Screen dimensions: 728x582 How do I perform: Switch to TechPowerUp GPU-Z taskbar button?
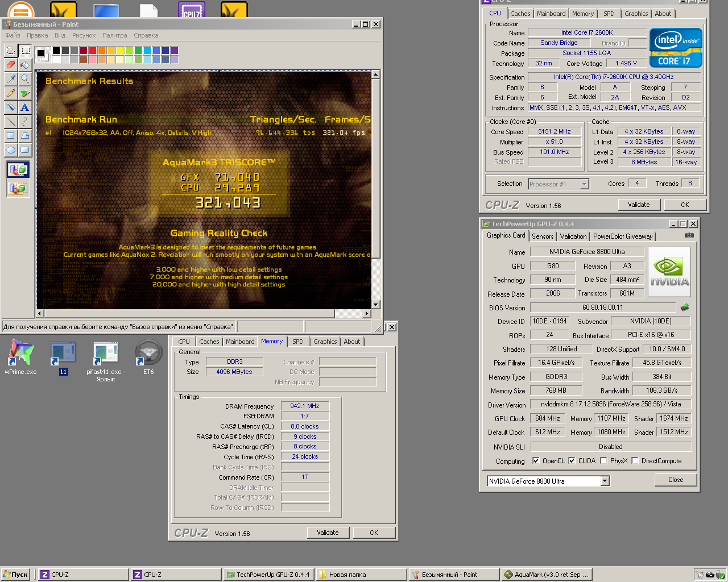[x=268, y=575]
